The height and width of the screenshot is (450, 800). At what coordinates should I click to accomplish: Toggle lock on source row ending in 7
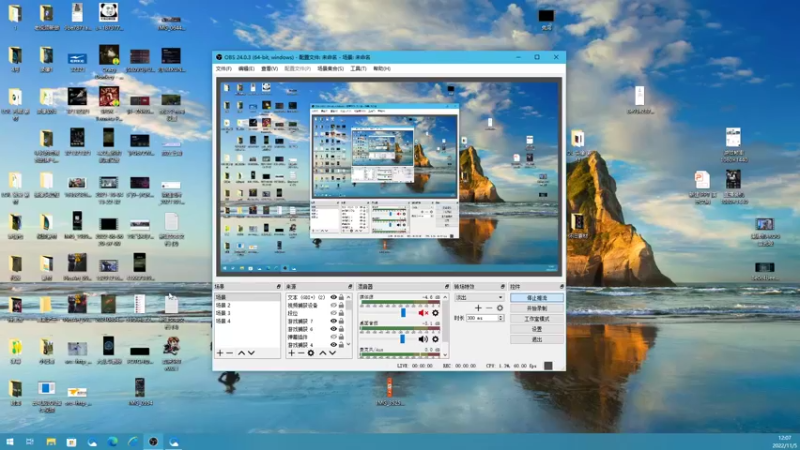click(x=341, y=321)
